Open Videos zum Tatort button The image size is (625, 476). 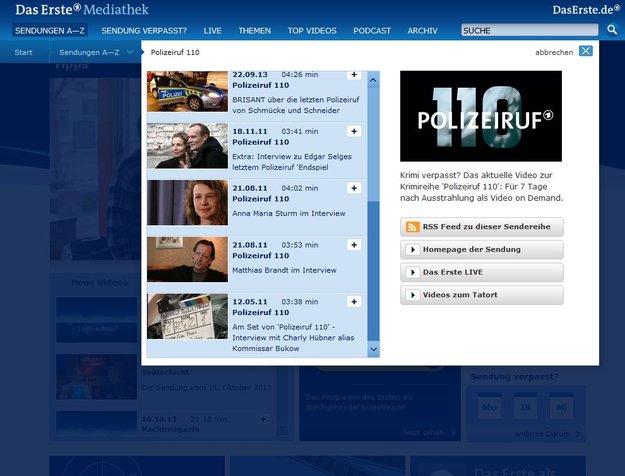point(482,295)
